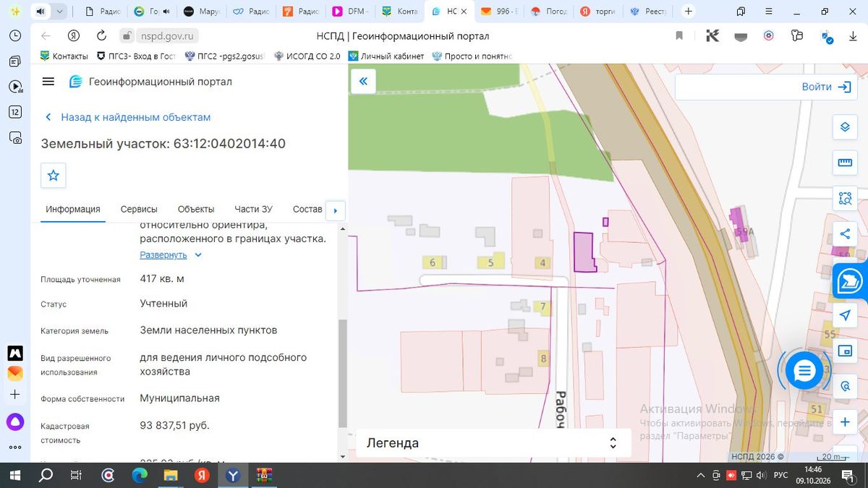This screenshot has height=488, width=868.
Task: Open File Explorer from taskbar
Action: tap(171, 475)
